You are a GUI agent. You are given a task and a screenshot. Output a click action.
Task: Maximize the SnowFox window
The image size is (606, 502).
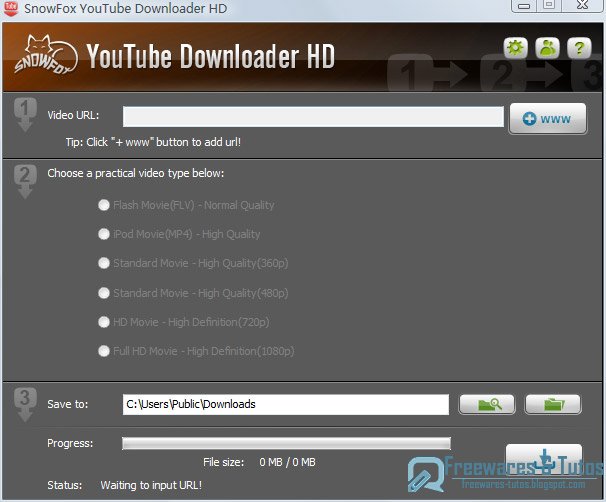(x=549, y=5)
